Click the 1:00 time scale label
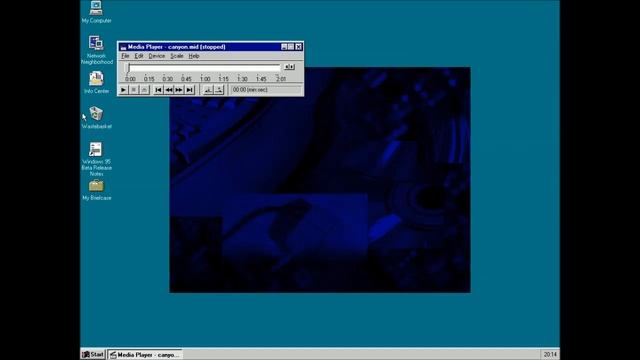The height and width of the screenshot is (360, 640). click(x=205, y=79)
